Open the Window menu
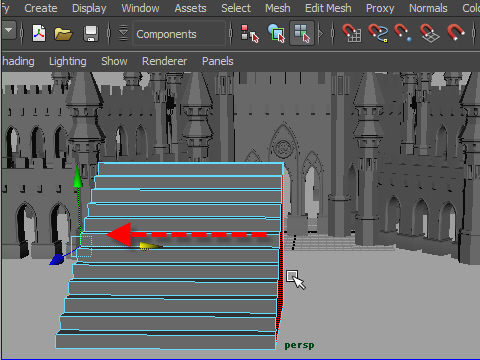This screenshot has height=360, width=480. pyautogui.click(x=140, y=8)
